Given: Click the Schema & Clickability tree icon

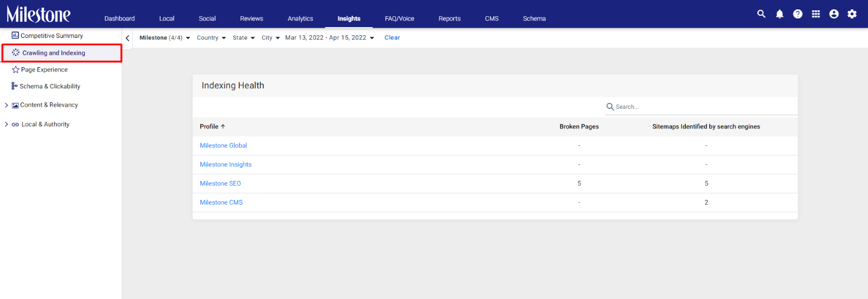Looking at the screenshot, I should point(15,86).
